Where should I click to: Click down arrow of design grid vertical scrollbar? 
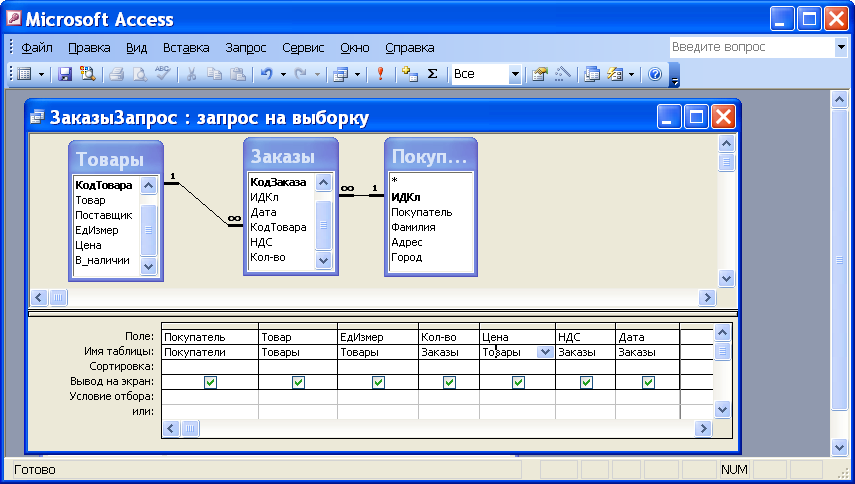[722, 410]
